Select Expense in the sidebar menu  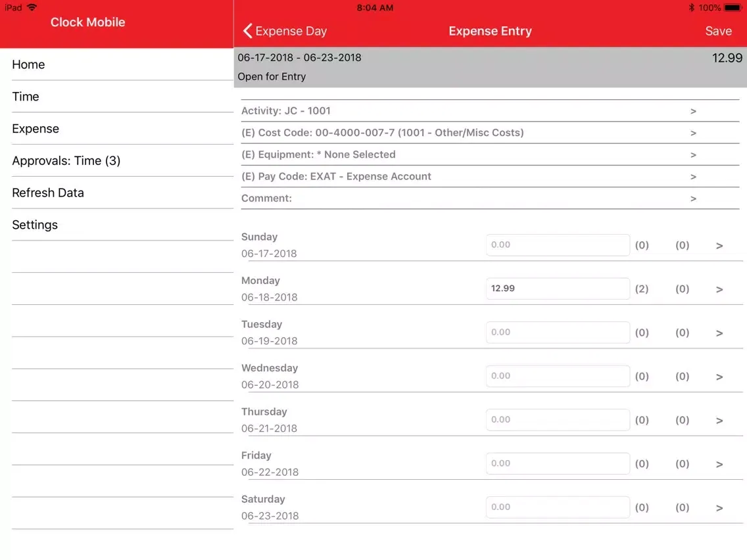tap(122, 129)
